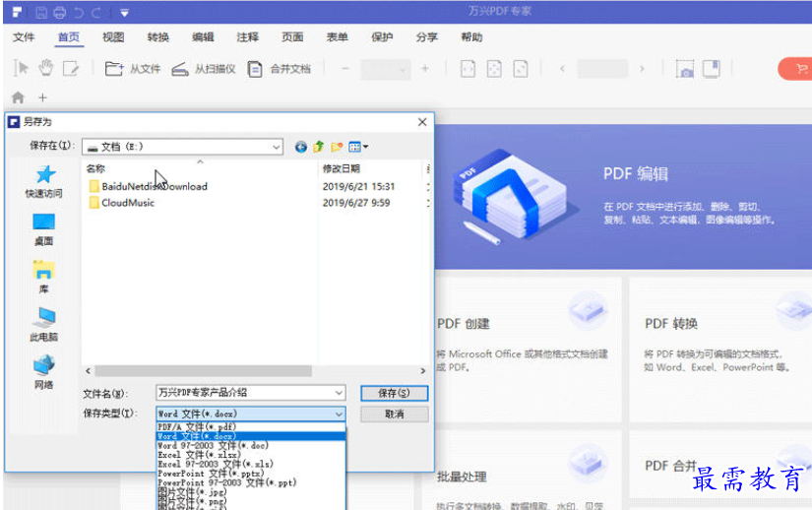The height and width of the screenshot is (510, 812).
Task: Click the last of three page-fit icons
Action: [521, 68]
